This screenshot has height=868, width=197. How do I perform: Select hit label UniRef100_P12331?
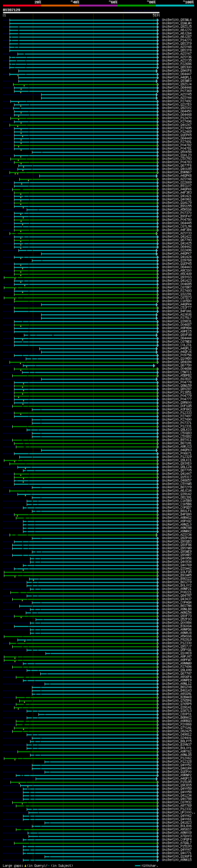point(176,426)
